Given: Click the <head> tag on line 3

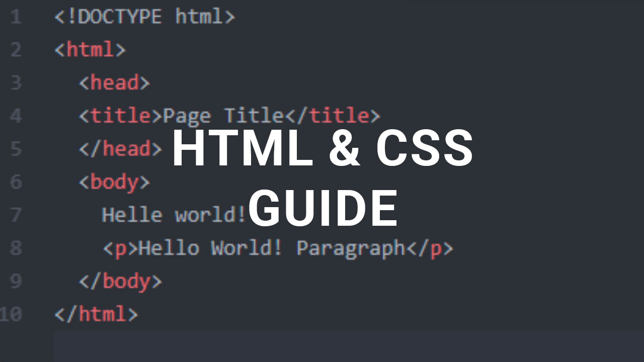Looking at the screenshot, I should click(x=114, y=82).
